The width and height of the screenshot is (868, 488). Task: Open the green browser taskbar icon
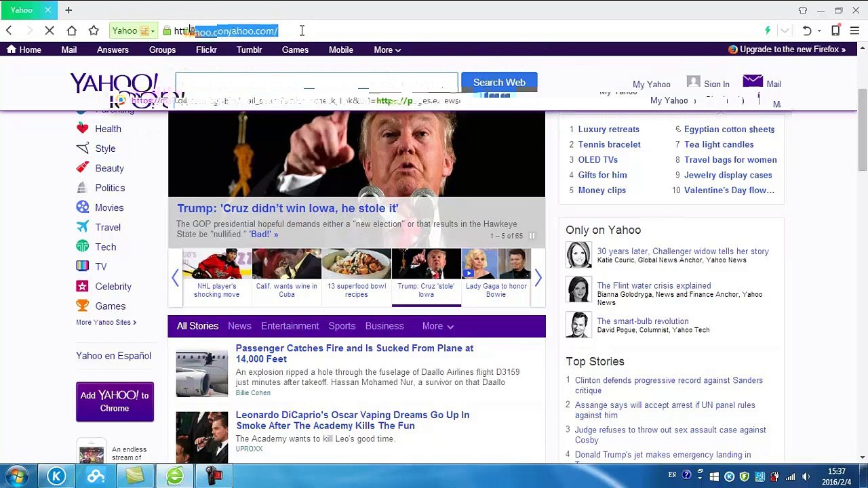pos(175,476)
